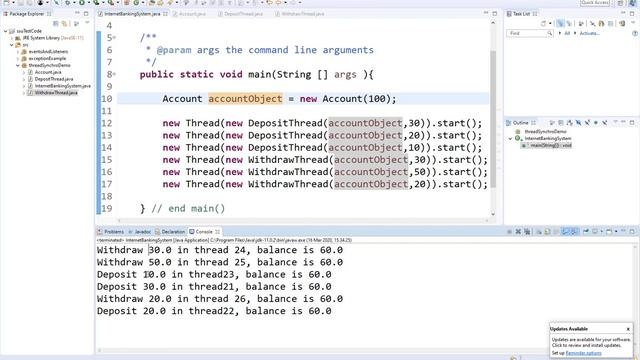
Task: Pin the Console view
Action: coord(586,232)
